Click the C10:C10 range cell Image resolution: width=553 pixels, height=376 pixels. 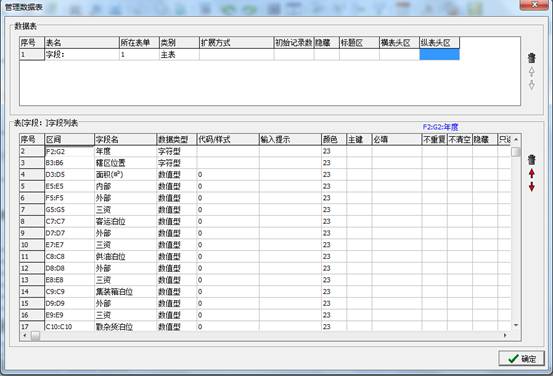tap(69, 326)
